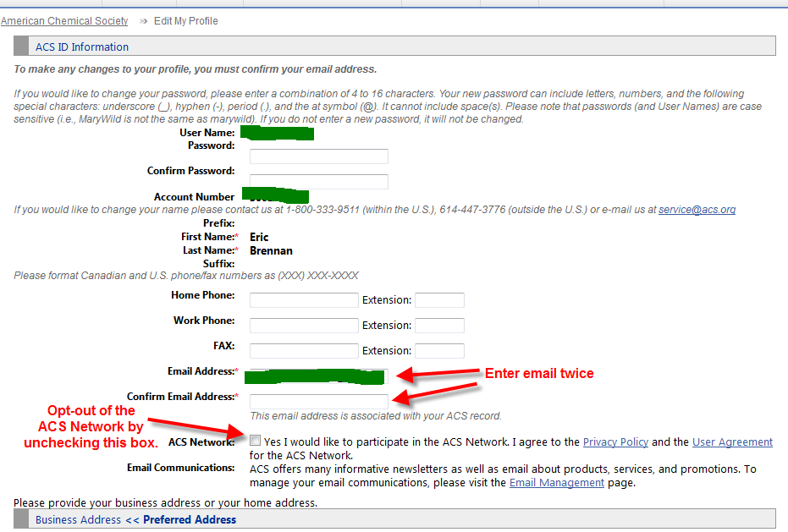Click the FAX number field
The height and width of the screenshot is (532, 788).
click(x=304, y=351)
